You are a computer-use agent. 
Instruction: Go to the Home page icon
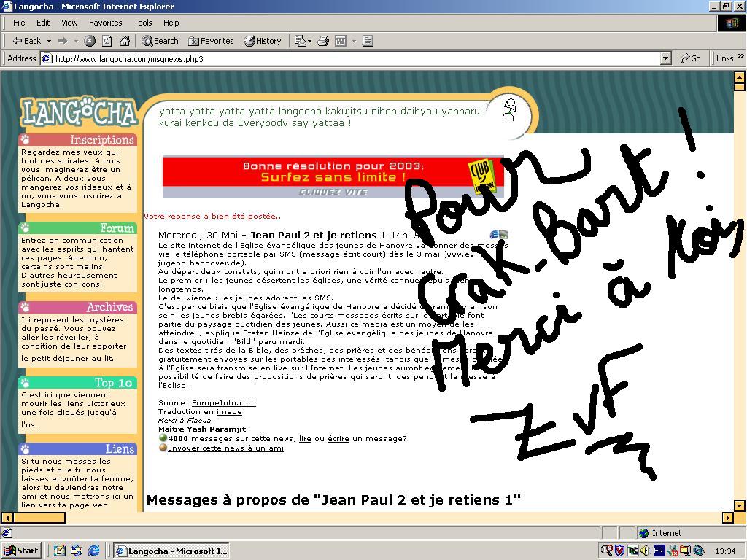point(125,41)
